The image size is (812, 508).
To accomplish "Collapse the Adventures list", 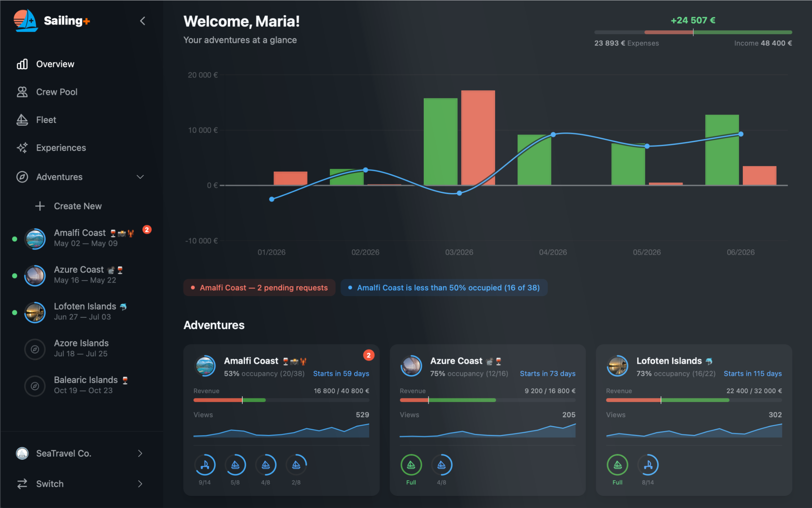I will click(140, 177).
